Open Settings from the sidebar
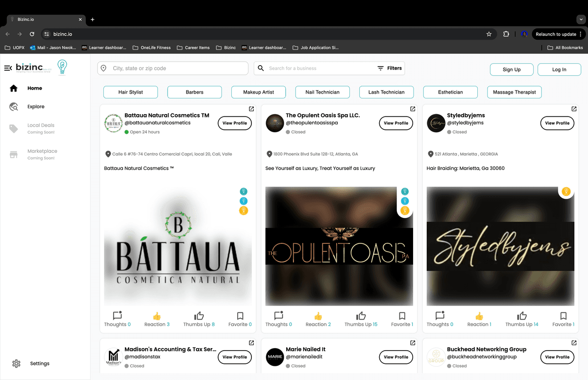 [x=40, y=363]
